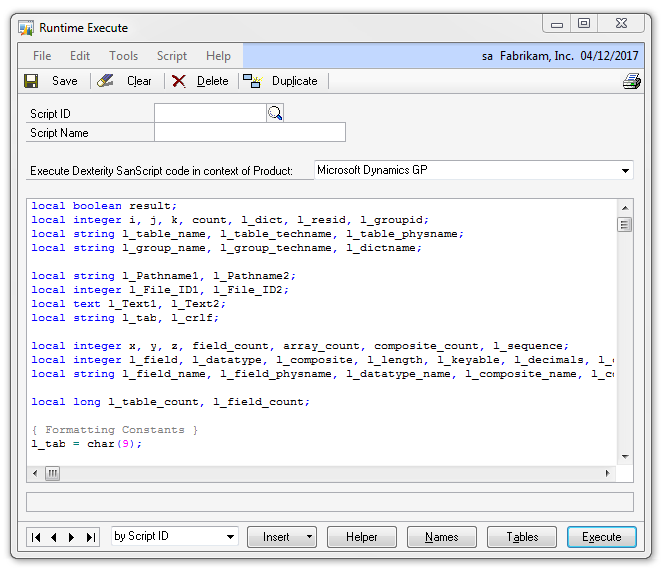
Task: Open the Insert button dropdown
Action: 309,537
